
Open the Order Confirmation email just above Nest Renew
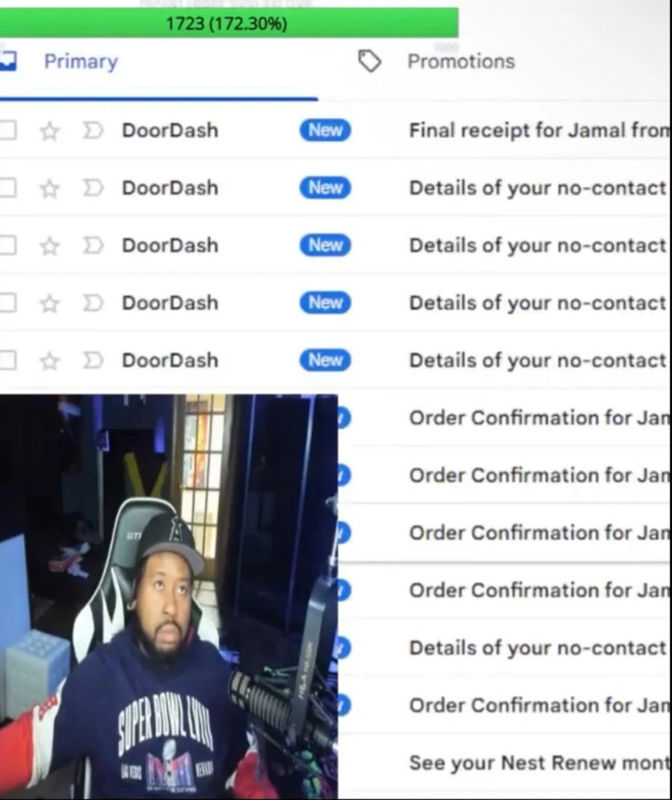[539, 705]
